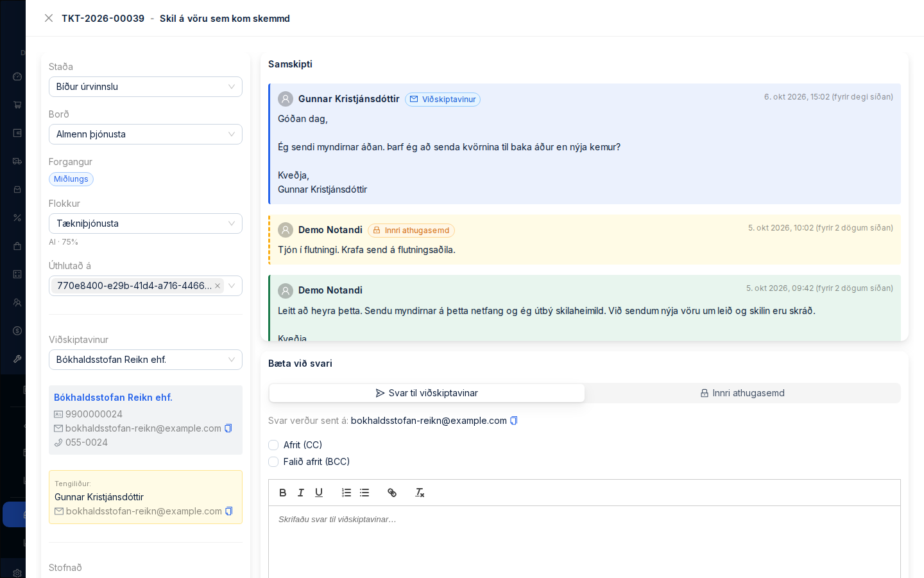Open the settings gear in sidebar

coord(17,573)
